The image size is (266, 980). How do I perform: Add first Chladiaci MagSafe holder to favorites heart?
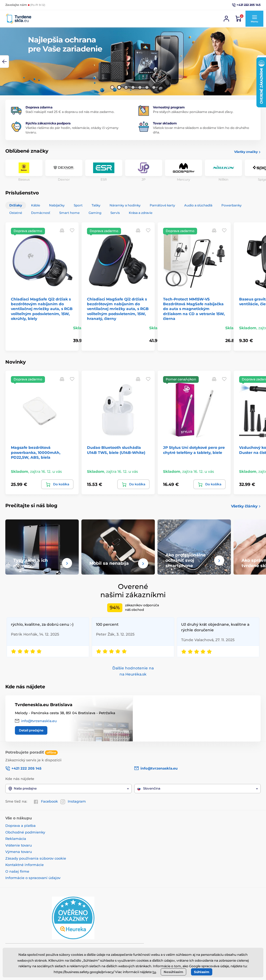pyautogui.click(x=72, y=230)
